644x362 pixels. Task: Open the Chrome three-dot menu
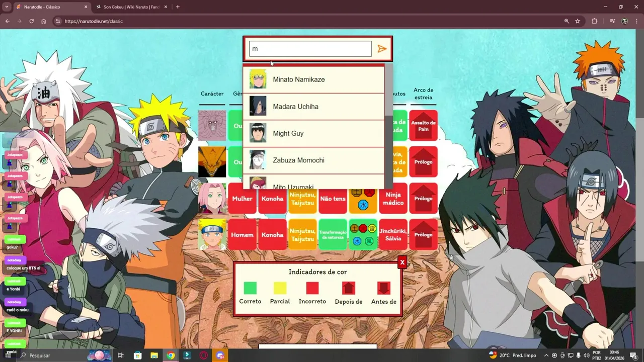click(636, 21)
